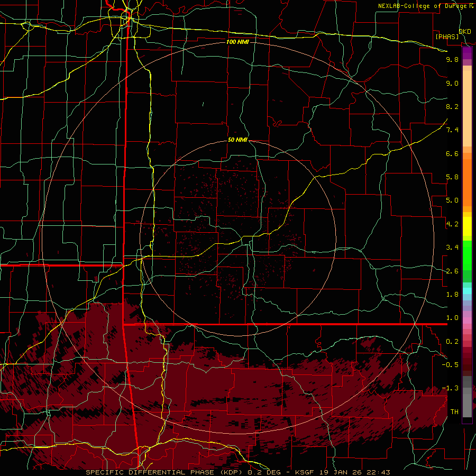Select the 7.4 scale value
This screenshot has width=476, height=476.
[x=452, y=130]
